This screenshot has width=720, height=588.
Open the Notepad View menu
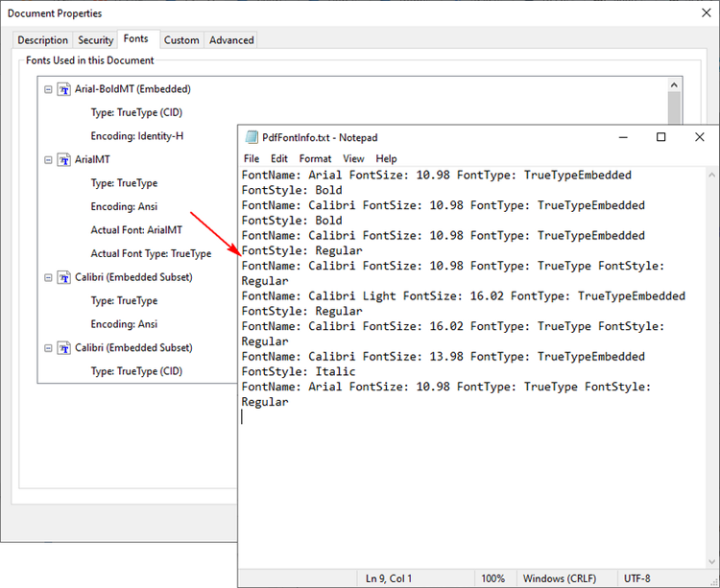pyautogui.click(x=353, y=158)
